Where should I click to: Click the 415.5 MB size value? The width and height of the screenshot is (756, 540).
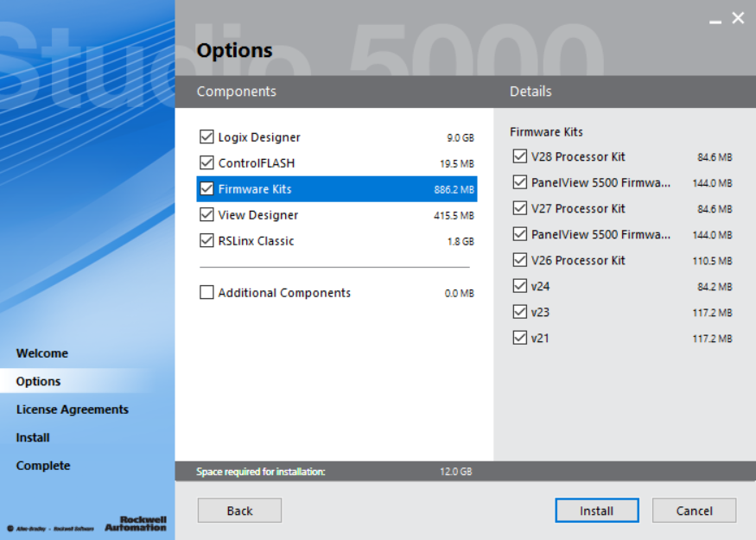click(454, 215)
